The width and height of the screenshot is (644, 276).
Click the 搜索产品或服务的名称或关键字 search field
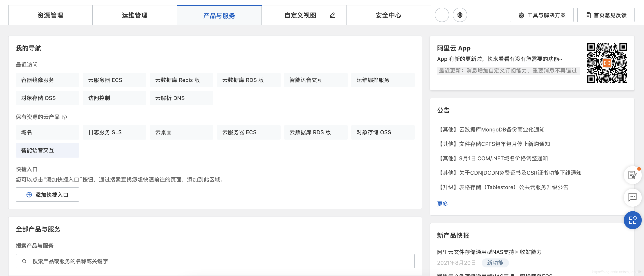pyautogui.click(x=215, y=261)
